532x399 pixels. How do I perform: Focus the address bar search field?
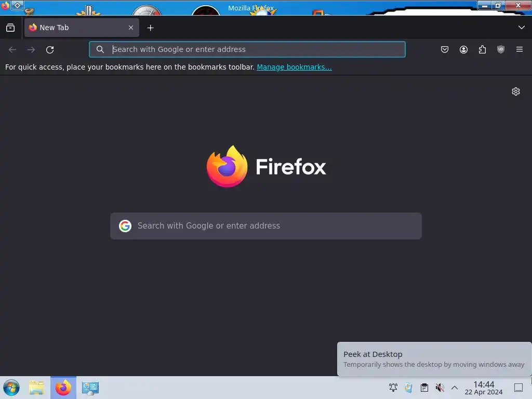[x=247, y=49]
